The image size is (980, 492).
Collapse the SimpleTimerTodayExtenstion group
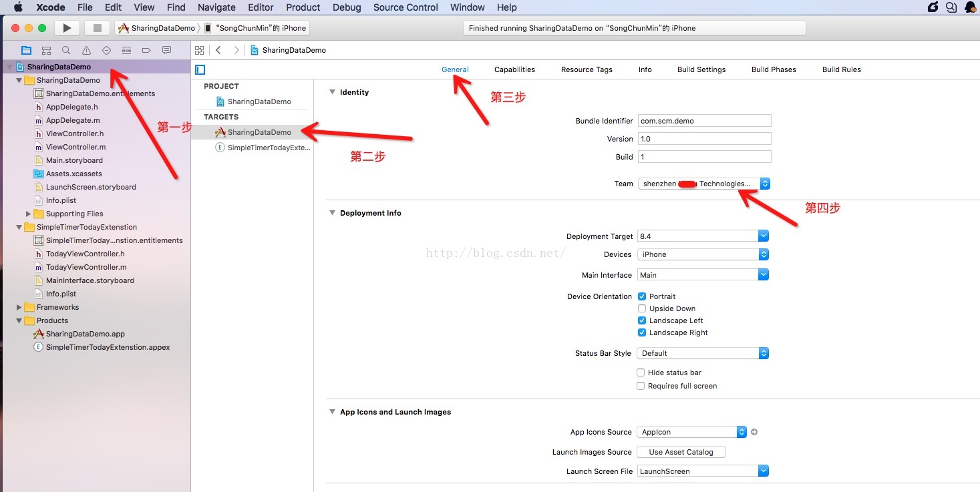coord(19,227)
